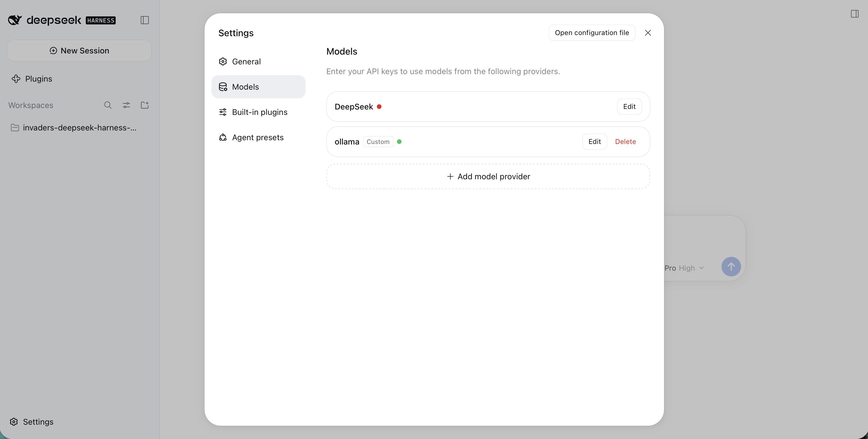Click the 'Enter your API keys' description

click(x=443, y=71)
